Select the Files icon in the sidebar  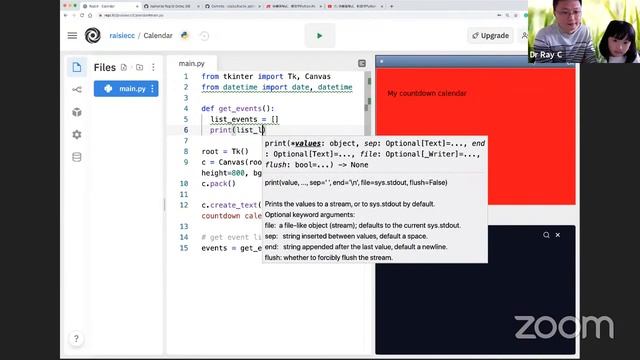coord(77,67)
